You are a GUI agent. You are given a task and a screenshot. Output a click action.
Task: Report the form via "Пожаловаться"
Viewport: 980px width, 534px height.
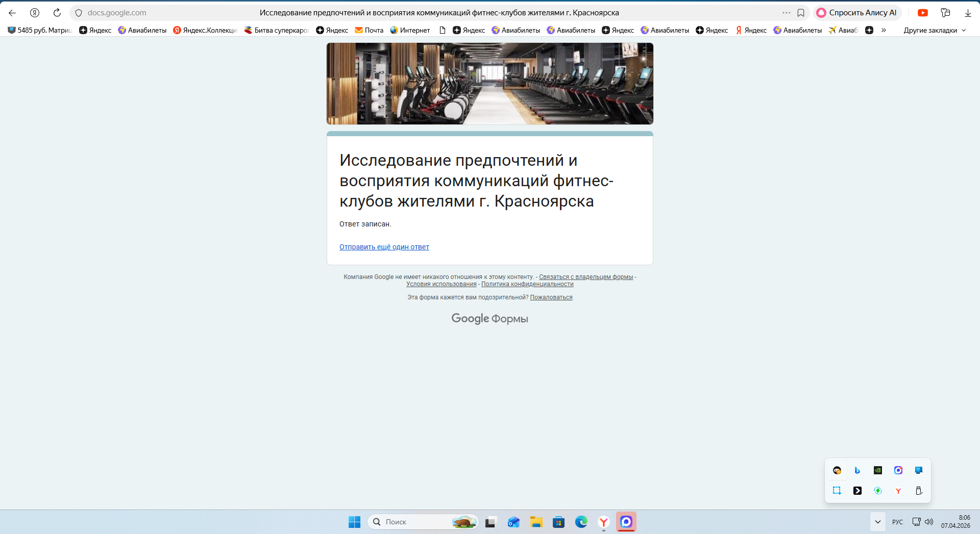click(x=551, y=297)
